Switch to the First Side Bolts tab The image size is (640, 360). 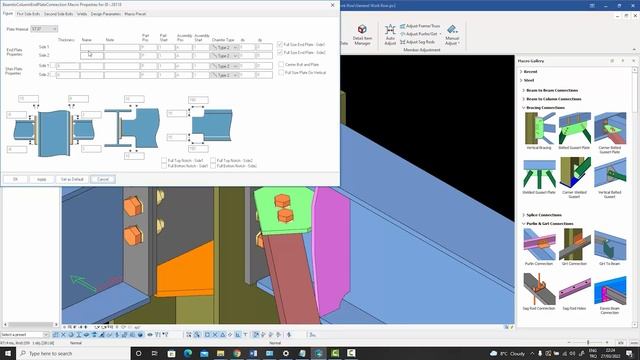coord(28,14)
